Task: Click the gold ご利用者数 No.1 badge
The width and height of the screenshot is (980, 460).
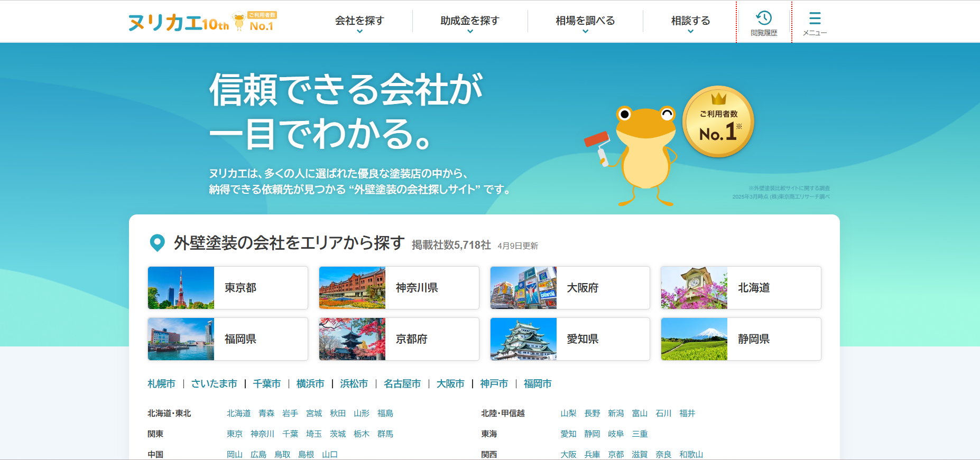Action: 718,122
